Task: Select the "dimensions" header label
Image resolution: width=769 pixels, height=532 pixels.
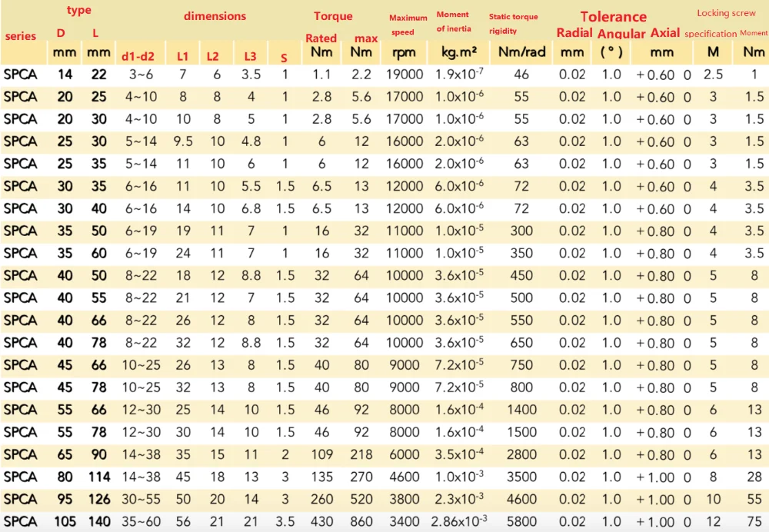Action: tap(215, 16)
